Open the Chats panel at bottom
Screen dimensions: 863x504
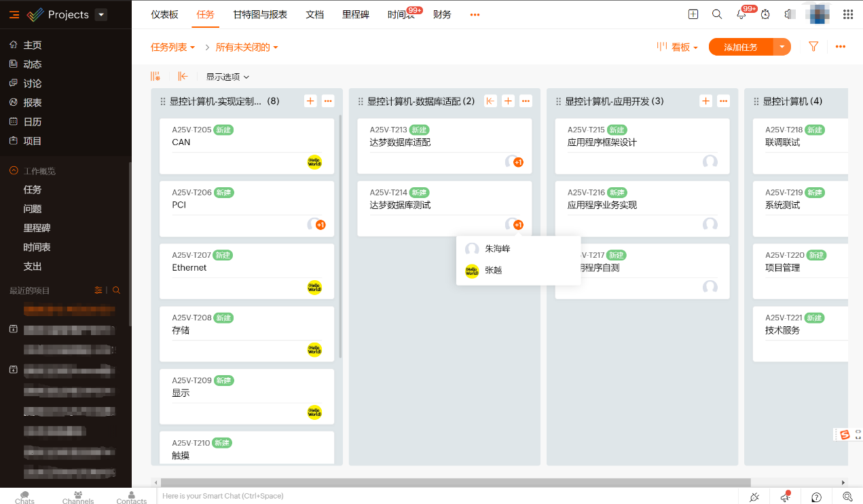click(24, 497)
